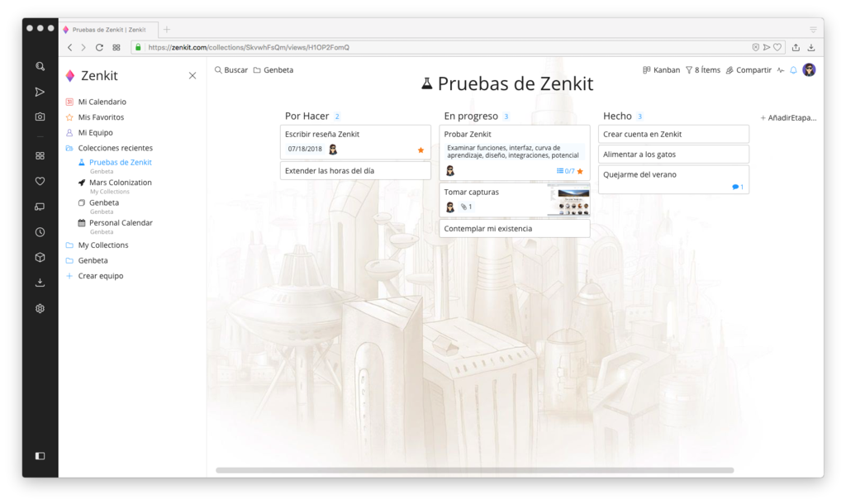Open the user profile avatar at the top right
Viewport: 846px width, 504px height.
coord(809,69)
